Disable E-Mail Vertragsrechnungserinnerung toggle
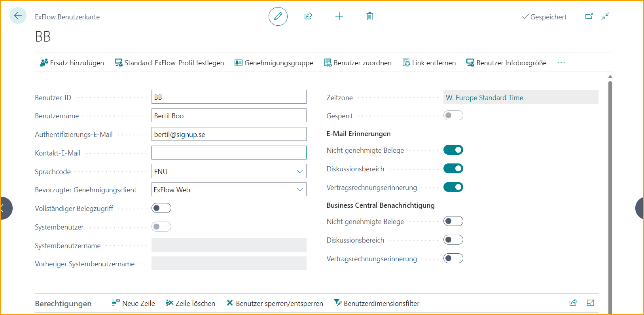The height and width of the screenshot is (315, 644). 453,187
